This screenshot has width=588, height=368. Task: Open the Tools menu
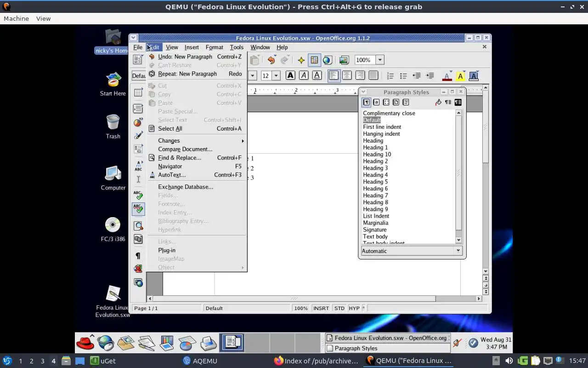coord(237,47)
